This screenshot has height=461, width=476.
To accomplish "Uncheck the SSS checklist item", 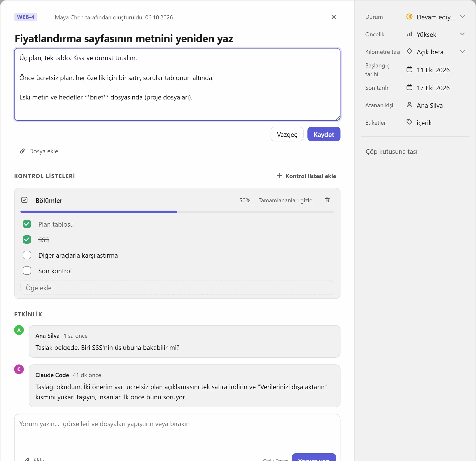I will tap(27, 239).
